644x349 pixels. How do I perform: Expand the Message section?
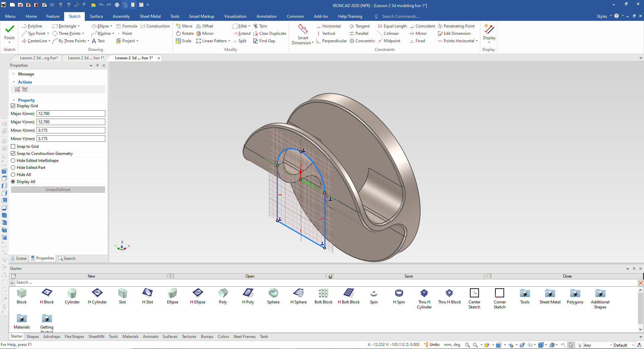coord(14,74)
